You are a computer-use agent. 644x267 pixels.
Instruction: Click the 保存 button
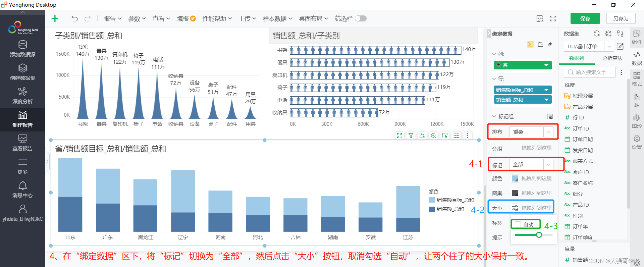click(x=585, y=18)
